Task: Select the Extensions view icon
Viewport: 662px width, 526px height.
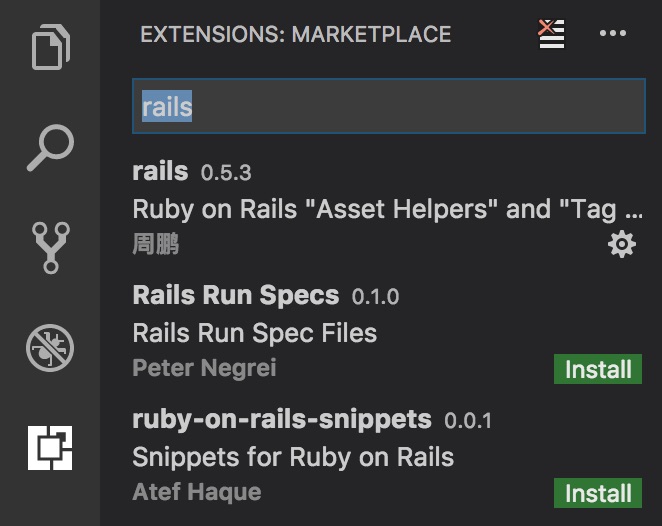Action: [50, 447]
